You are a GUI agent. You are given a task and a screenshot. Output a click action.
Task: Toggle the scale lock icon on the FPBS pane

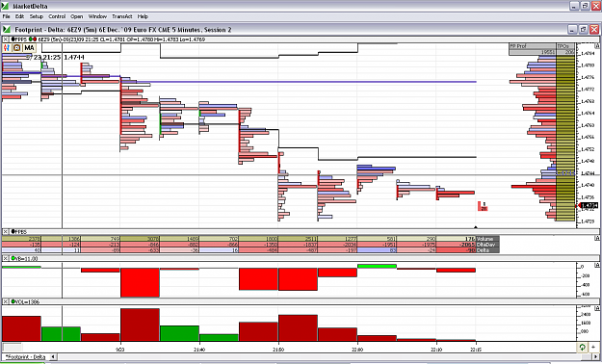coord(597,238)
